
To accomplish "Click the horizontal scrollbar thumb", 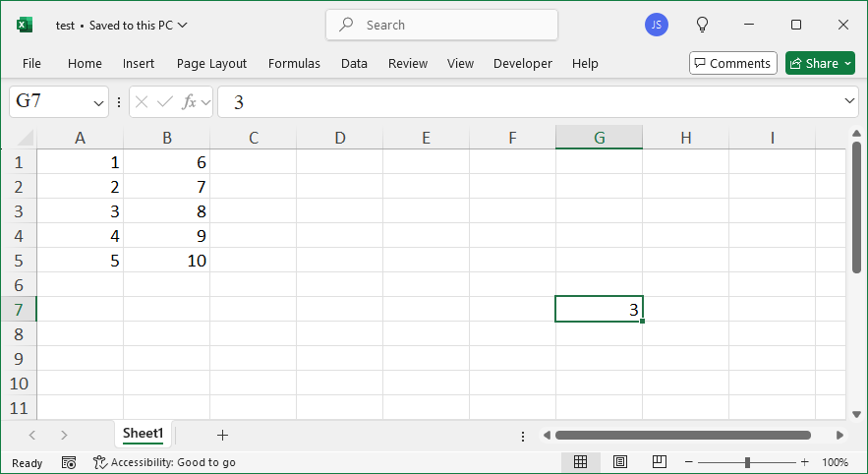I will pos(682,436).
